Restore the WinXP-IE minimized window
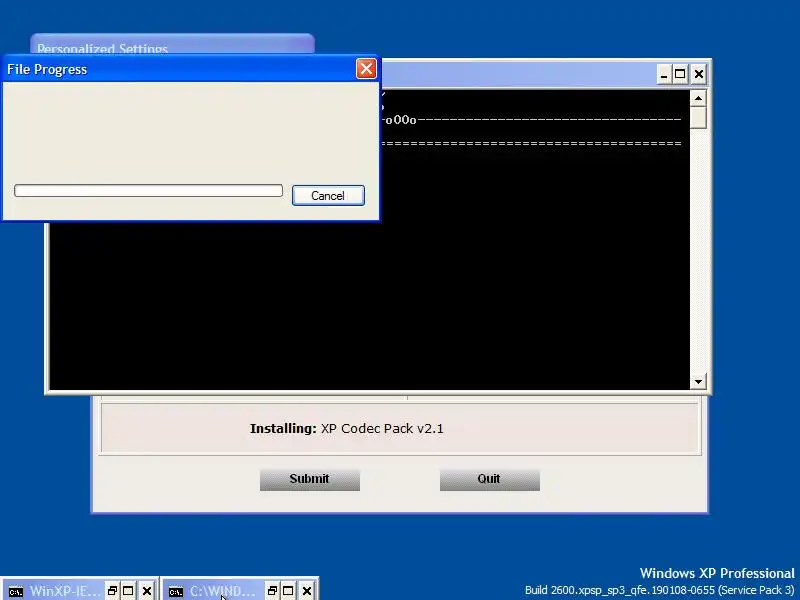Image resolution: width=800 pixels, height=600 pixels. click(x=113, y=591)
